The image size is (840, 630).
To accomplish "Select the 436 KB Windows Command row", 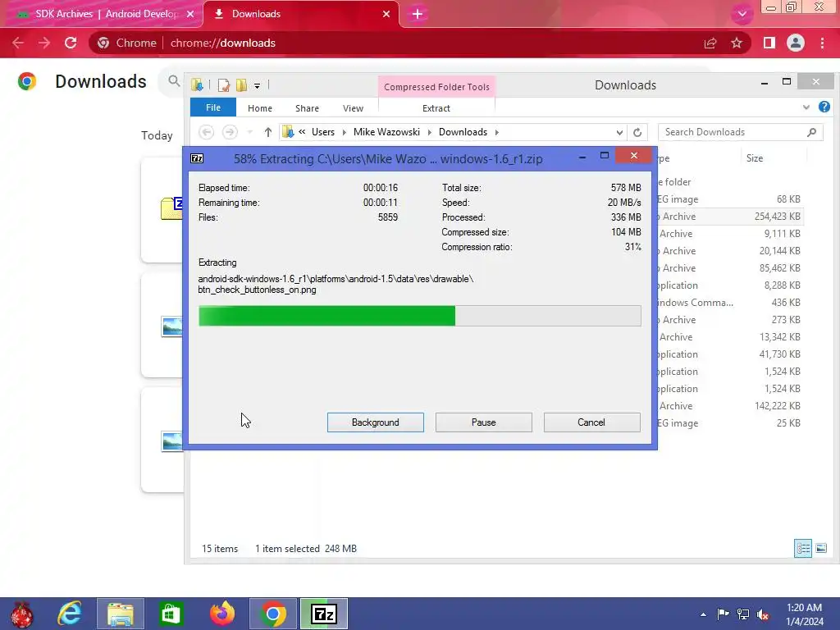I will point(729,303).
